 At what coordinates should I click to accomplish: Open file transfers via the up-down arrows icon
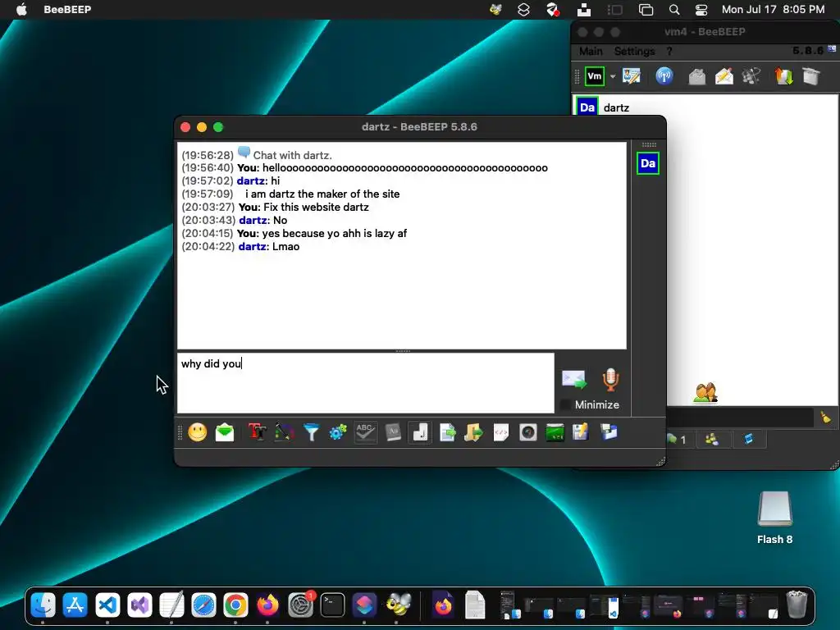tap(783, 76)
